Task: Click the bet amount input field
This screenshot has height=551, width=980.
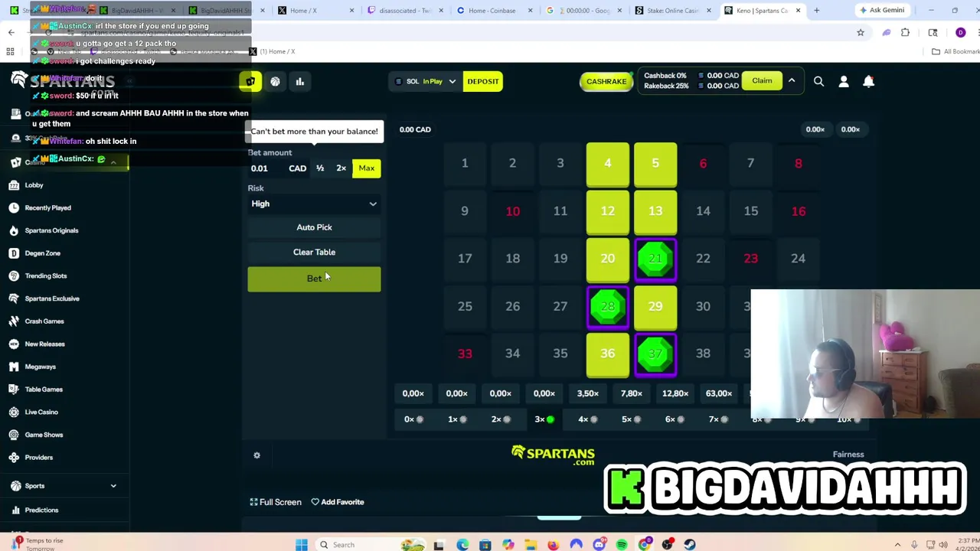Action: click(x=266, y=168)
